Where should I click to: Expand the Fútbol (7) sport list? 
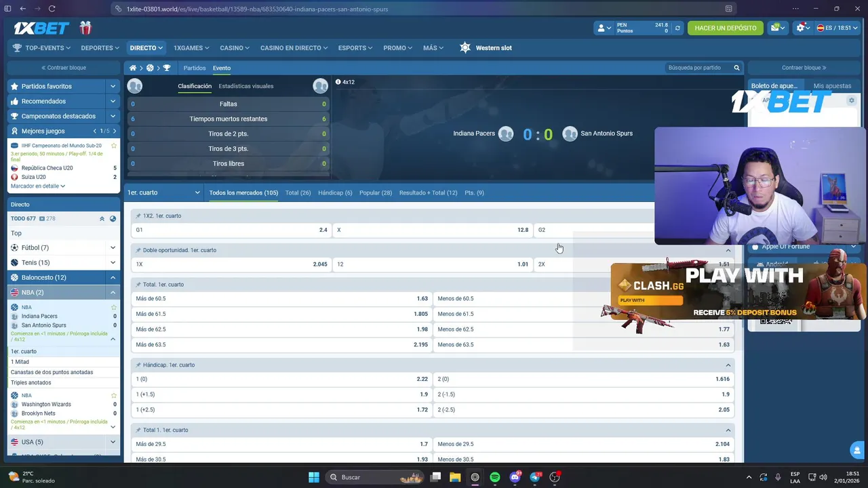113,247
